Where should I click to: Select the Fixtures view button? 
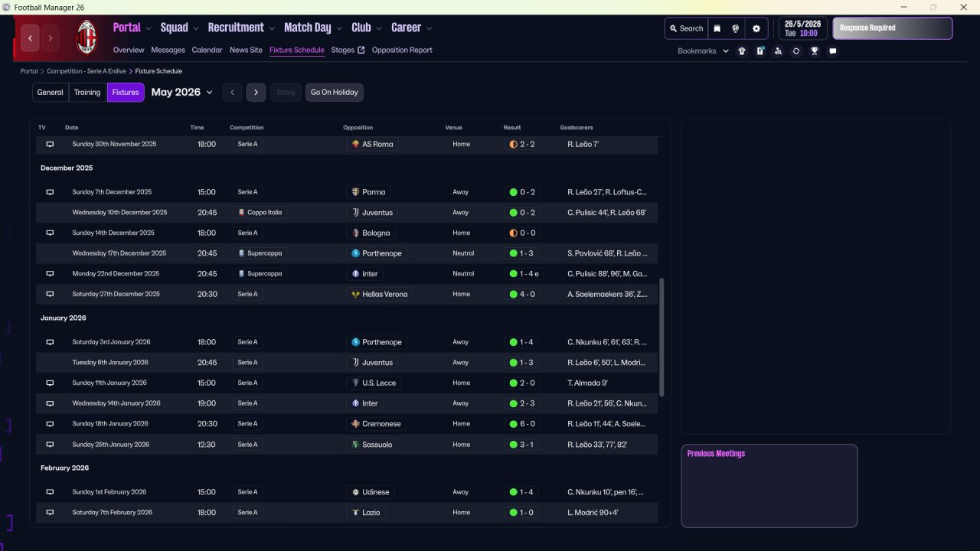tap(126, 93)
